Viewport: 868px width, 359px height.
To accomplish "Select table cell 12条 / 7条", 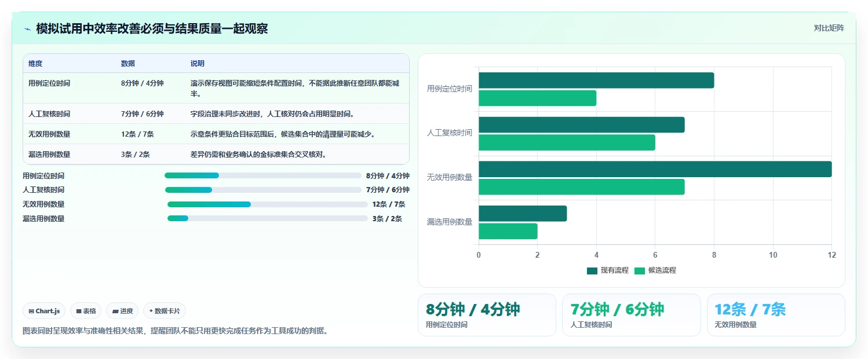I will 137,134.
